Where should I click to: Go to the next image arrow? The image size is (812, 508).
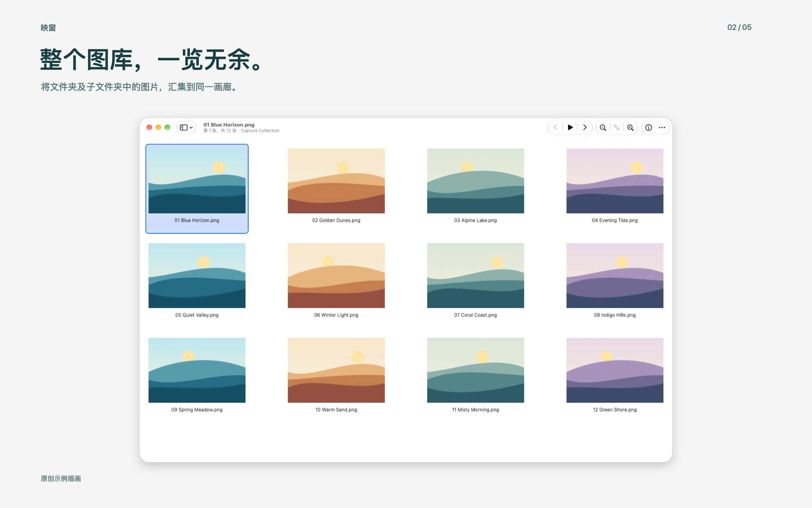(x=585, y=128)
